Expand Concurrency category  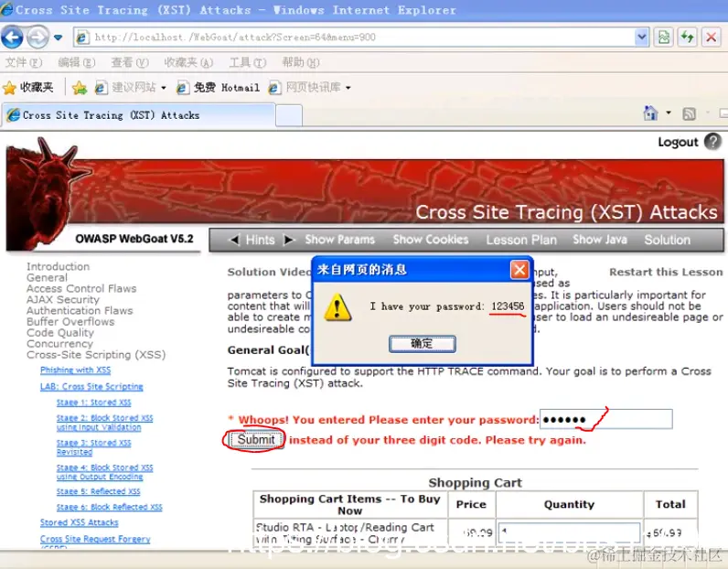coord(59,344)
